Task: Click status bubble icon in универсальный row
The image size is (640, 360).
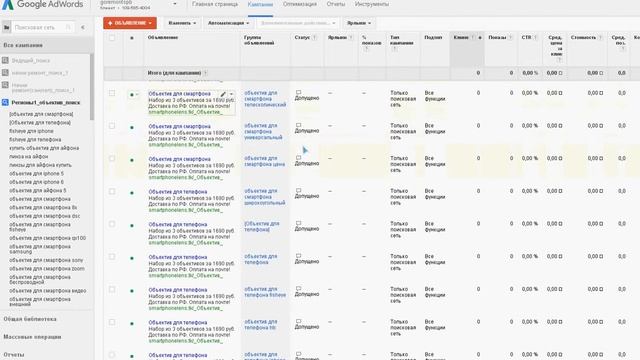Action: 298,125
